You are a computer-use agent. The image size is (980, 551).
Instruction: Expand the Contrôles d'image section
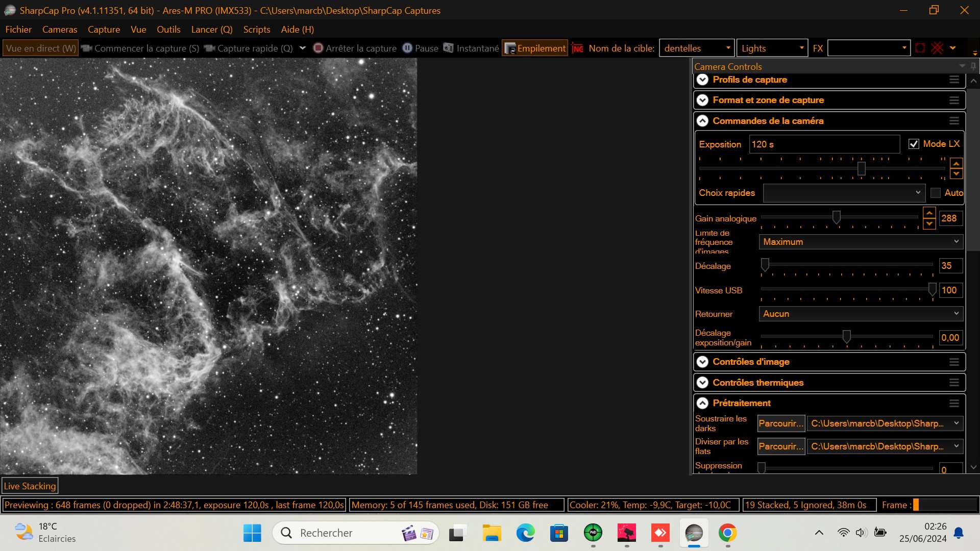pyautogui.click(x=703, y=362)
